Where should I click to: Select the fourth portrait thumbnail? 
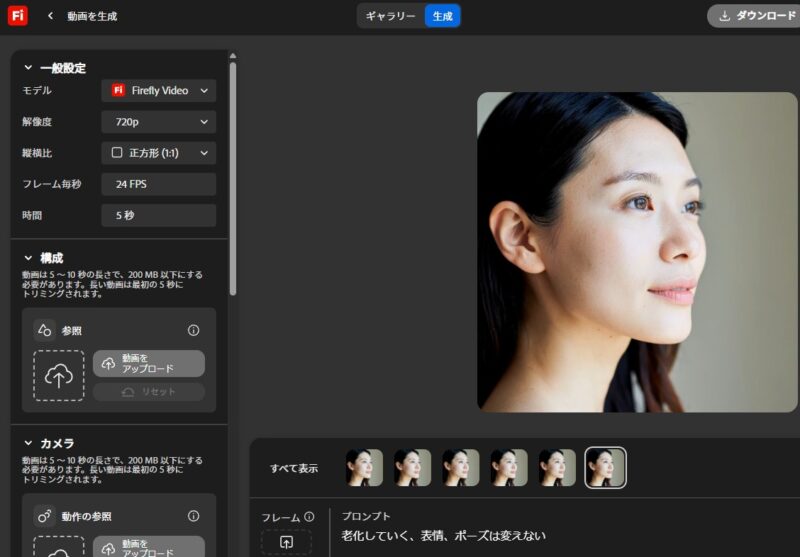click(509, 468)
